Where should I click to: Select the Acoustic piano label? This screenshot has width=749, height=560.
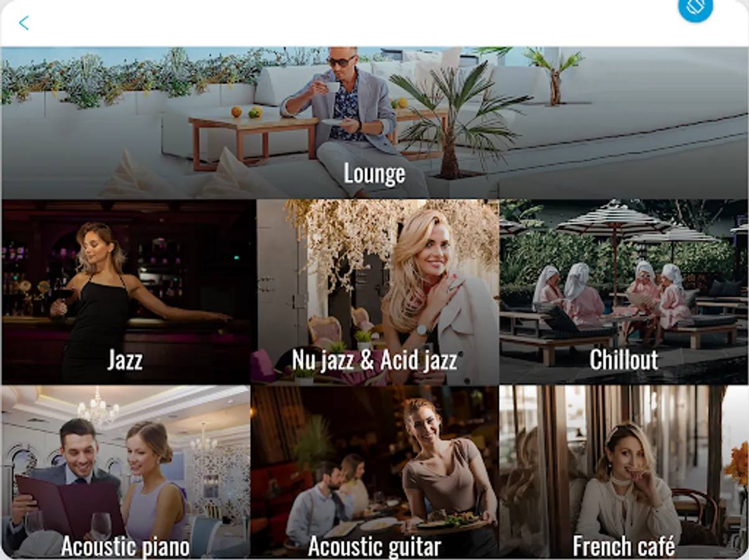tap(125, 546)
